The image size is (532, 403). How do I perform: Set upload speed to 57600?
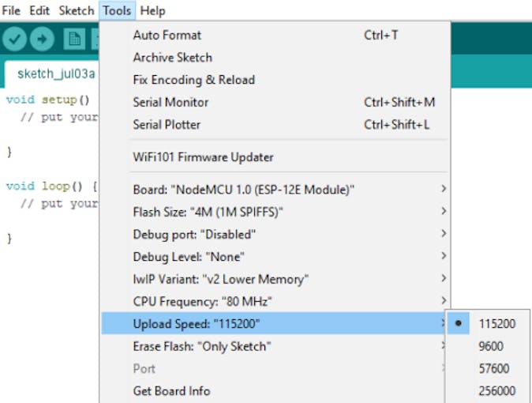click(493, 368)
